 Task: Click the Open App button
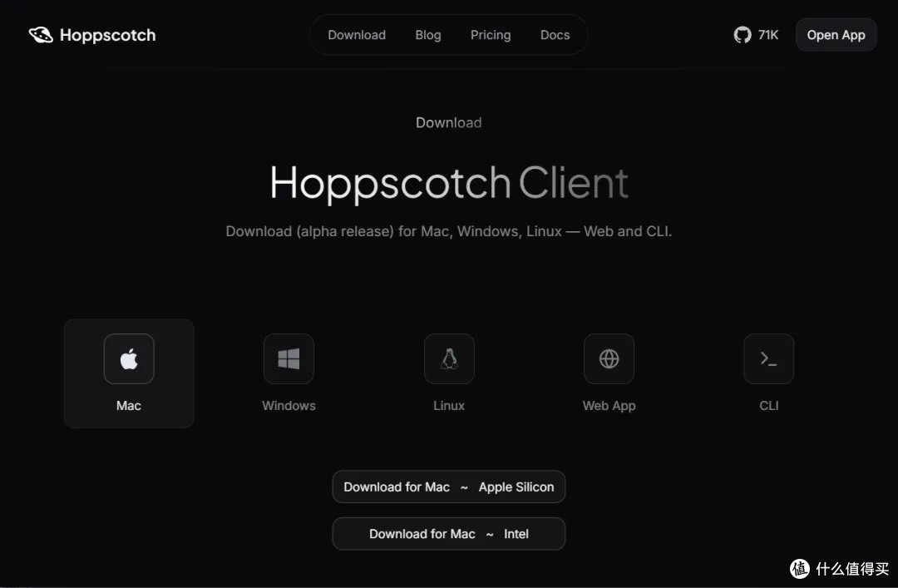point(836,35)
